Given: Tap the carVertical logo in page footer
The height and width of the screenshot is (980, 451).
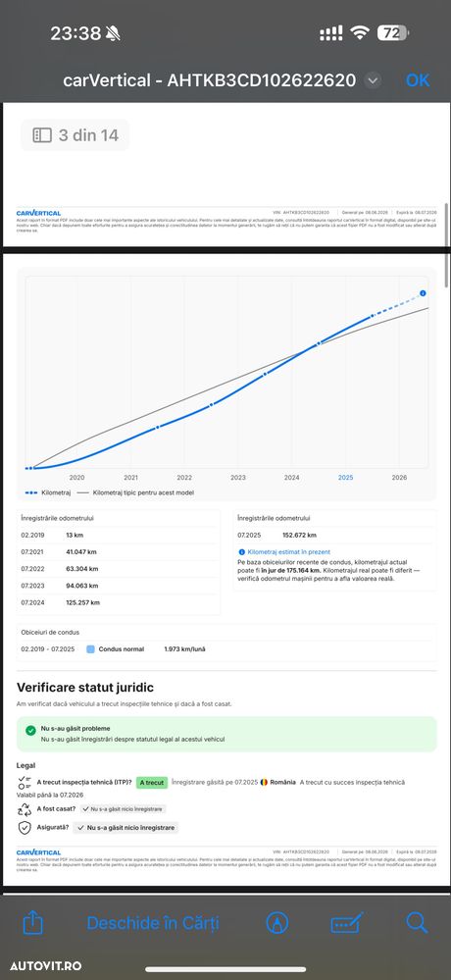Looking at the screenshot, I should [39, 851].
